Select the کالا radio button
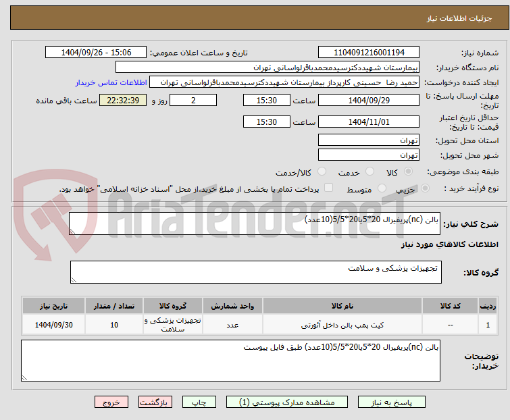This screenshot has height=420, width=510. coord(408,172)
